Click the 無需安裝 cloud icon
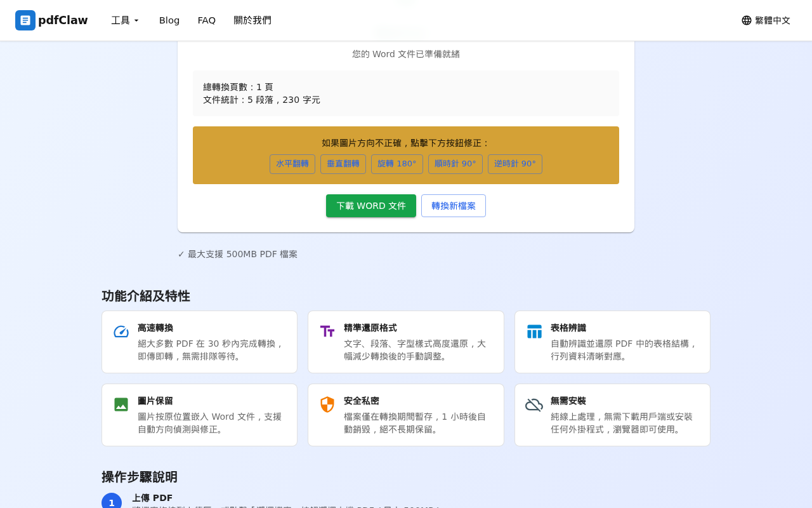The height and width of the screenshot is (508, 812). (x=534, y=403)
